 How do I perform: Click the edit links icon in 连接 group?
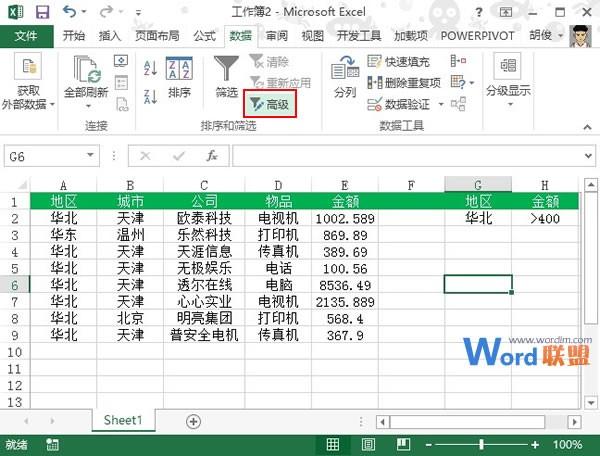(x=122, y=104)
